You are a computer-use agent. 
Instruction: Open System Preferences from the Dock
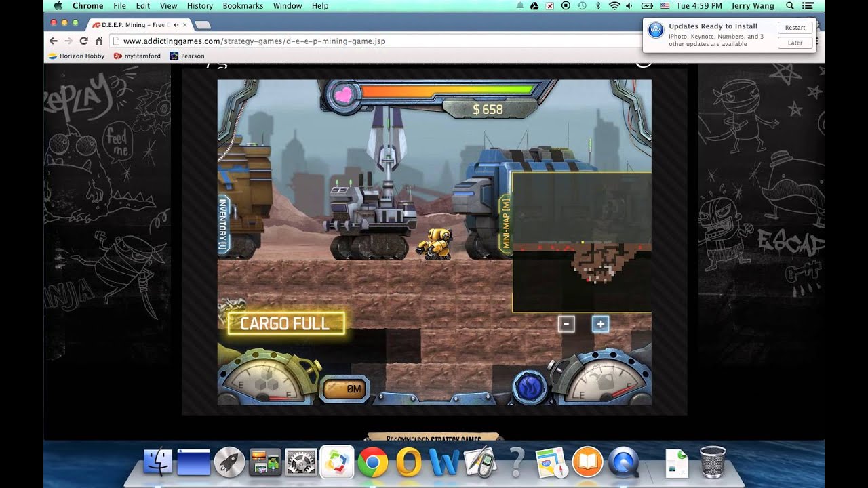pyautogui.click(x=301, y=462)
